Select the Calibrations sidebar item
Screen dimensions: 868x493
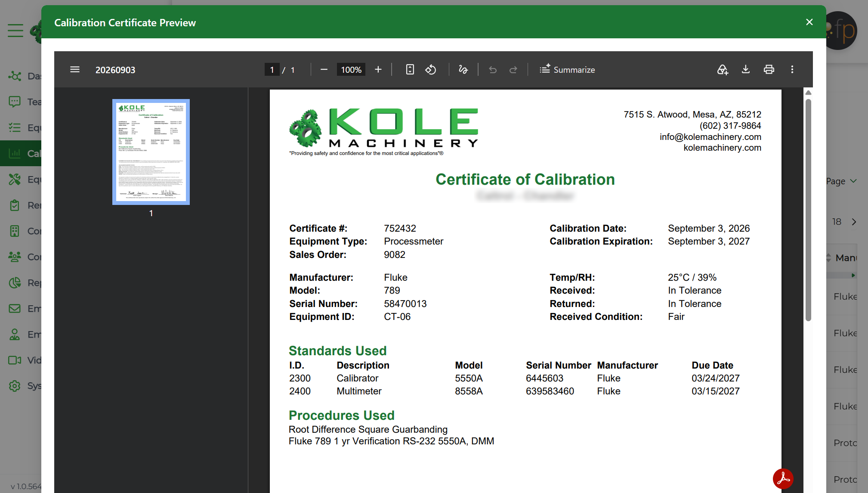point(21,153)
